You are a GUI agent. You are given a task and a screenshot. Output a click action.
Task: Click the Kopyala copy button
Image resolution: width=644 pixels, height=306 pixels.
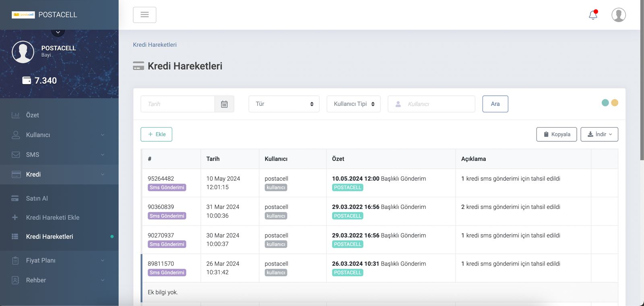(557, 134)
